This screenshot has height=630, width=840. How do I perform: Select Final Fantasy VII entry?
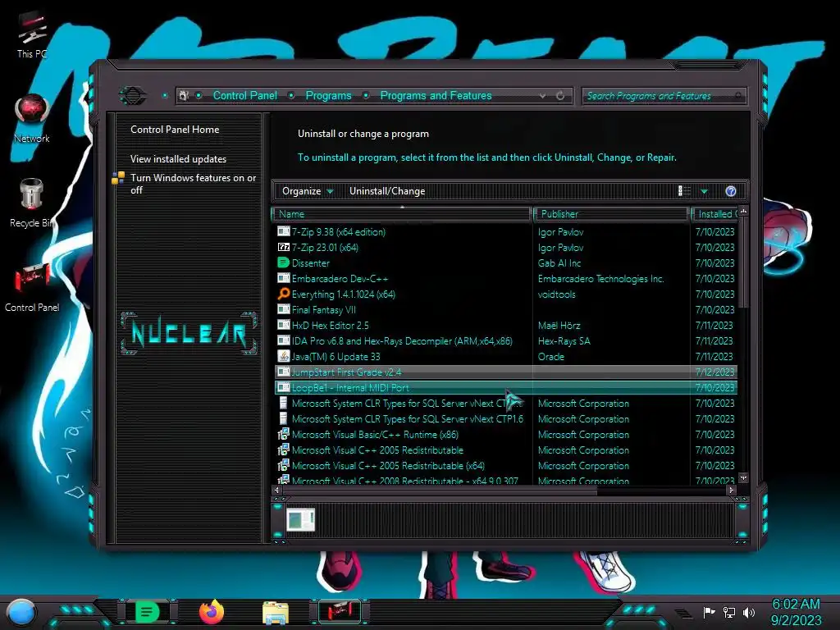click(505, 309)
